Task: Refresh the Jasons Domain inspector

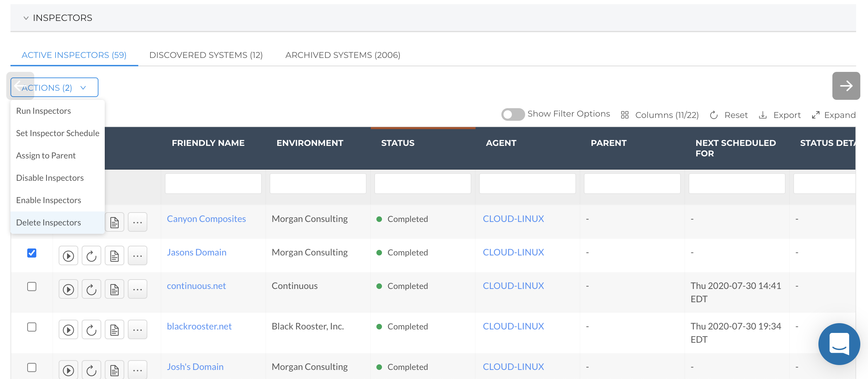Action: coord(91,256)
